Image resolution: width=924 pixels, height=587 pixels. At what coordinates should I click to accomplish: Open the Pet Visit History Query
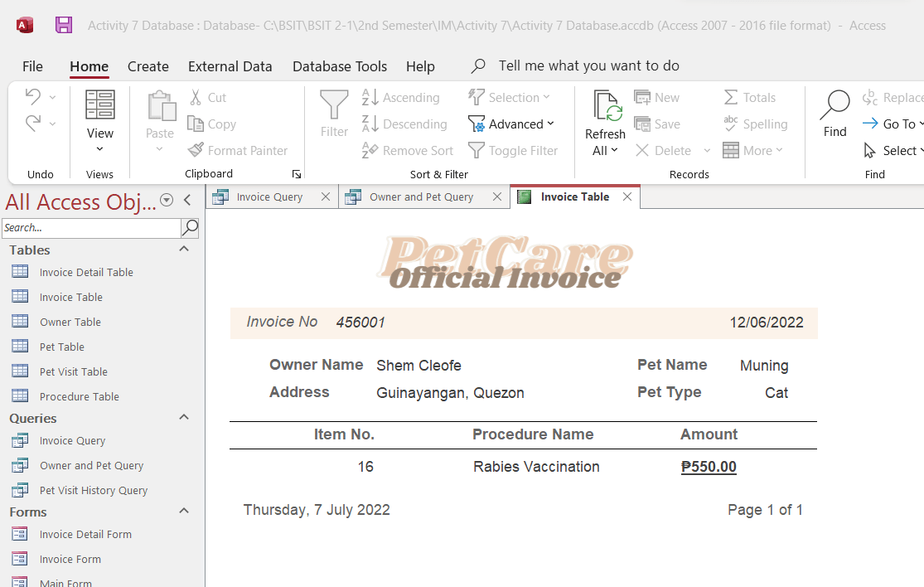click(93, 490)
